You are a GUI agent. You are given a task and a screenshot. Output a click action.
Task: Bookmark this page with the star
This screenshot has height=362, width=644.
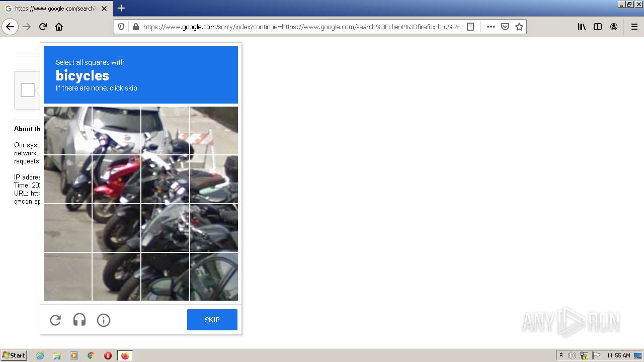[x=519, y=27]
